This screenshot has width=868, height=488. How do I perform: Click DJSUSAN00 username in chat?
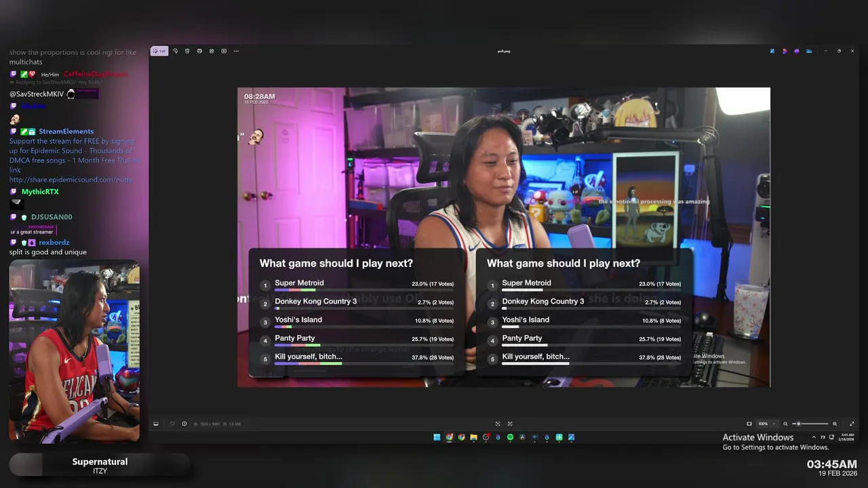coord(52,217)
